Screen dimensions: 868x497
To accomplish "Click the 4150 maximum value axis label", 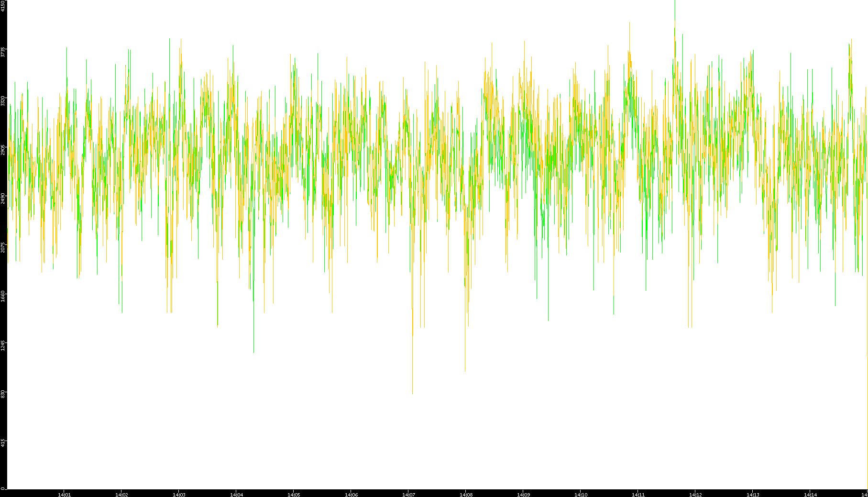I will click(3, 6).
